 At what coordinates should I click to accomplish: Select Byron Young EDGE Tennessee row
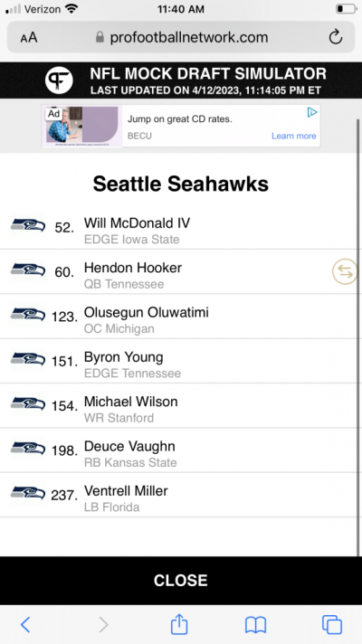click(179, 361)
